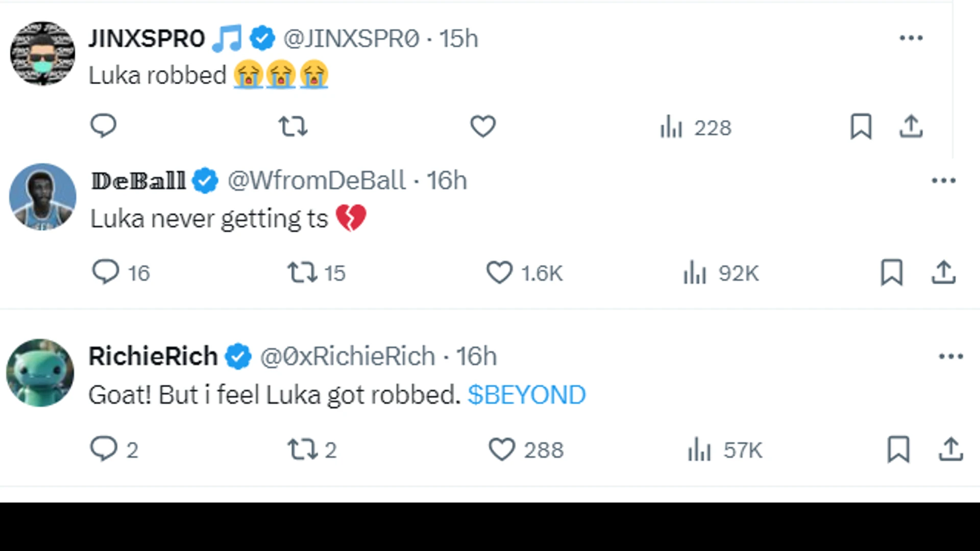The width and height of the screenshot is (980, 551).
Task: Repost the DeBall tweet with 15 reposts
Action: (x=302, y=272)
